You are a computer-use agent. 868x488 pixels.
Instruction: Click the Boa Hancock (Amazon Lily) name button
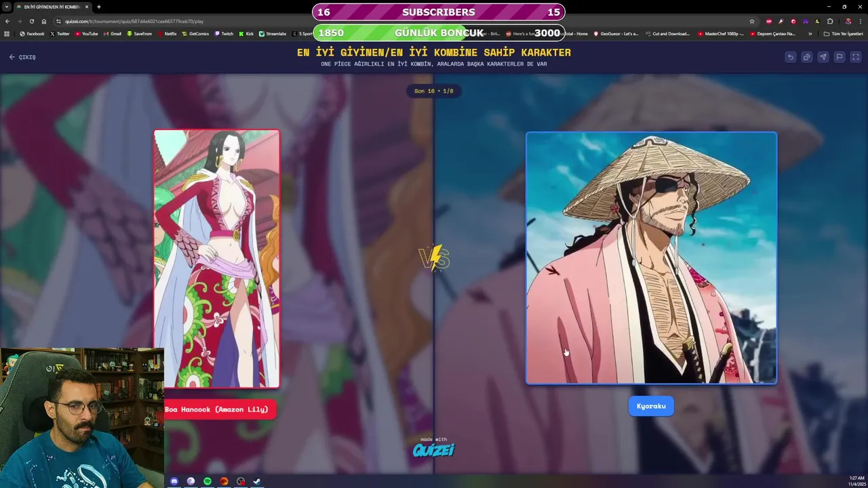[216, 409]
